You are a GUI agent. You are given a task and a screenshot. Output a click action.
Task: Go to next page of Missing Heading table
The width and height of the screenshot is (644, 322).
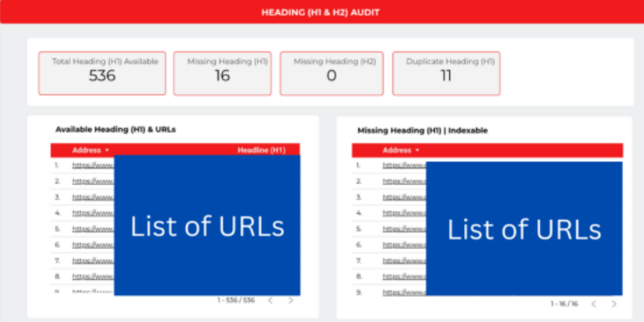tap(614, 304)
